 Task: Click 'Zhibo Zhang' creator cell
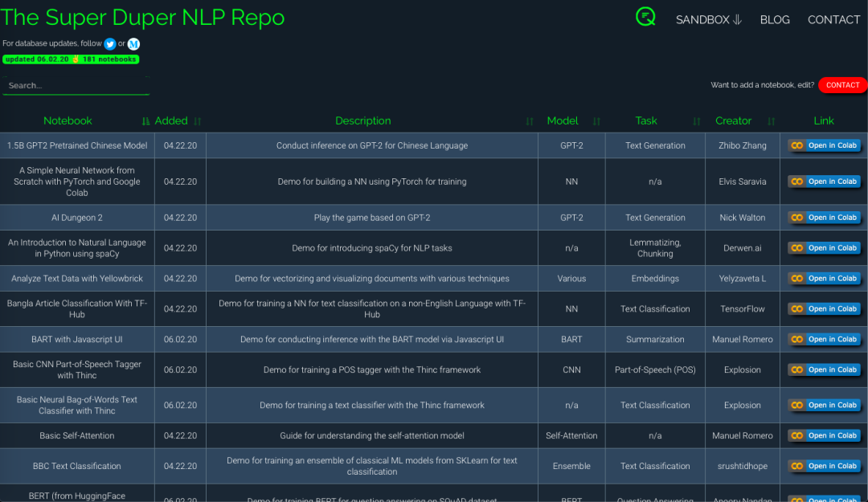[743, 145]
